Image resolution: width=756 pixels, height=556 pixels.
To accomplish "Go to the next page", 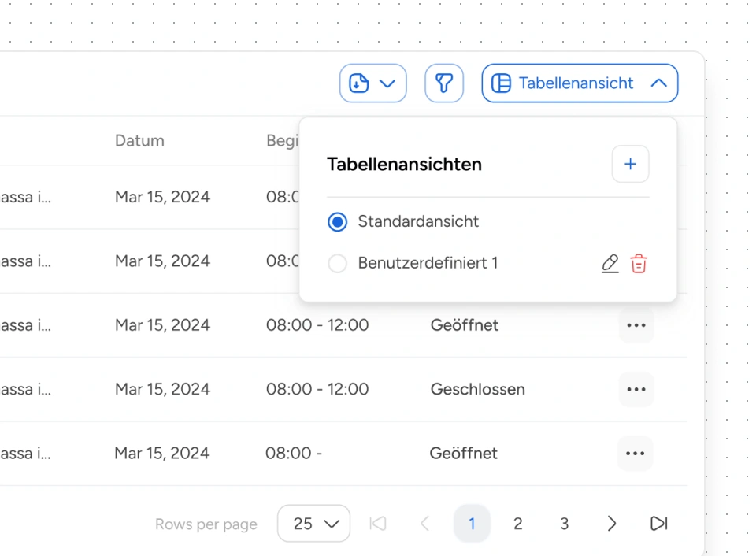I will point(612,524).
